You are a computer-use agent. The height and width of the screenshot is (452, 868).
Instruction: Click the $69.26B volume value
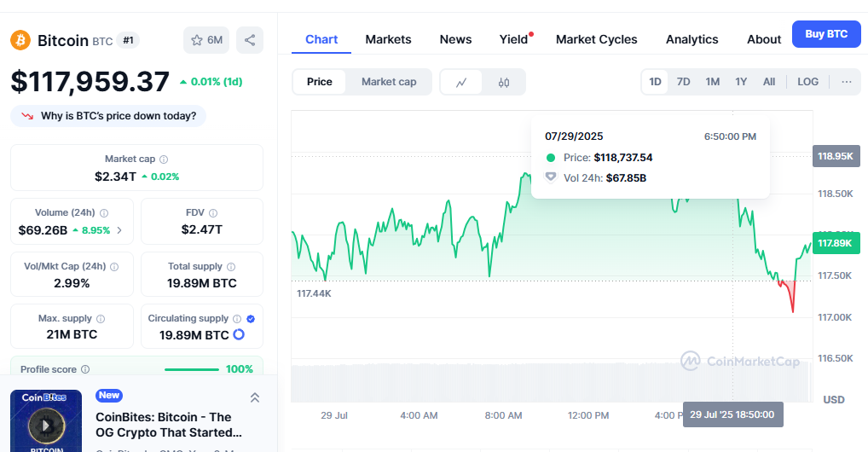tap(43, 230)
